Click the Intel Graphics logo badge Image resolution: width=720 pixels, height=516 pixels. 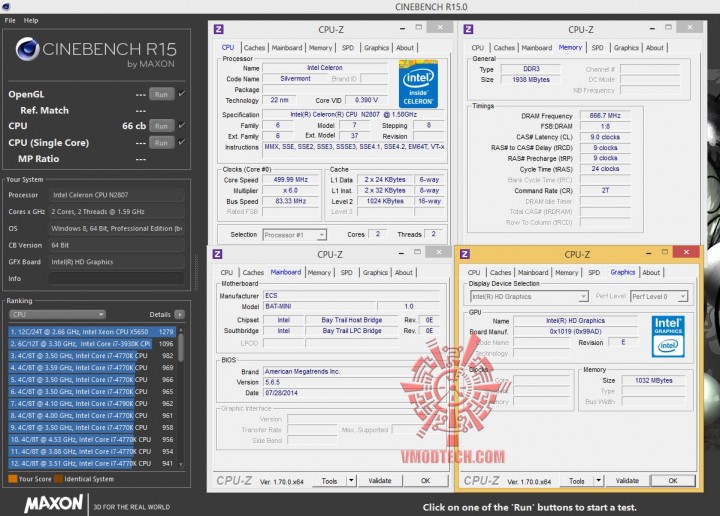click(668, 337)
